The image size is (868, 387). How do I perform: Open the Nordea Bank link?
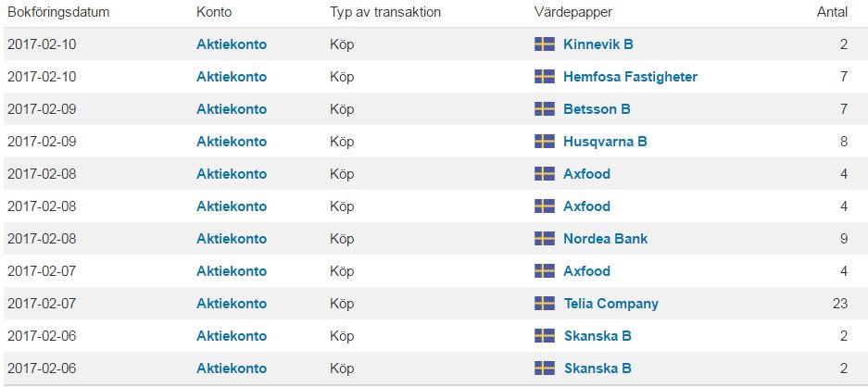(605, 239)
